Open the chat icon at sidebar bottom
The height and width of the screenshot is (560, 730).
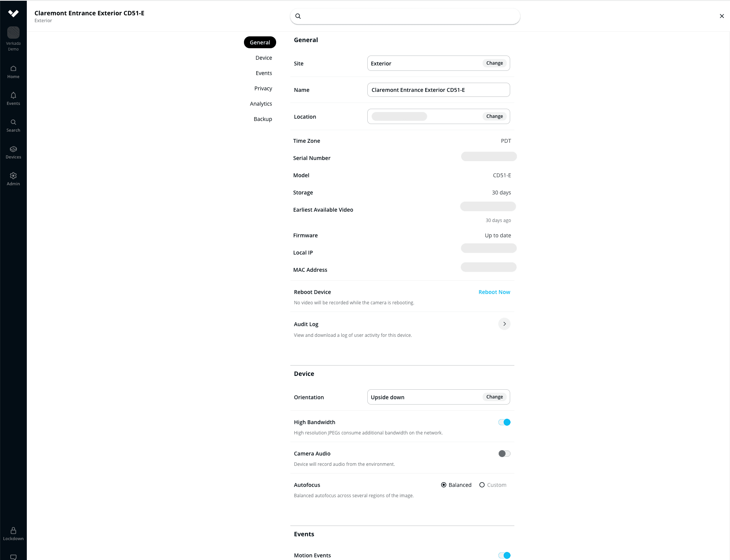coord(13,557)
